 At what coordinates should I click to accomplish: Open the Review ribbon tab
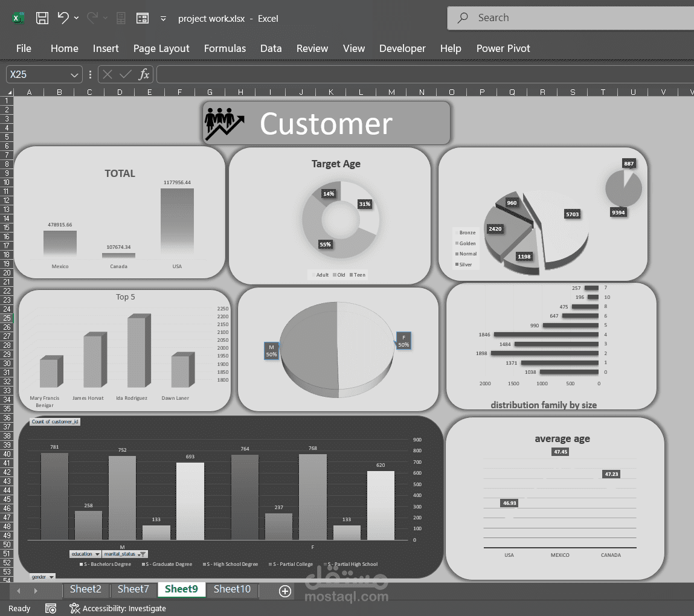(x=312, y=48)
